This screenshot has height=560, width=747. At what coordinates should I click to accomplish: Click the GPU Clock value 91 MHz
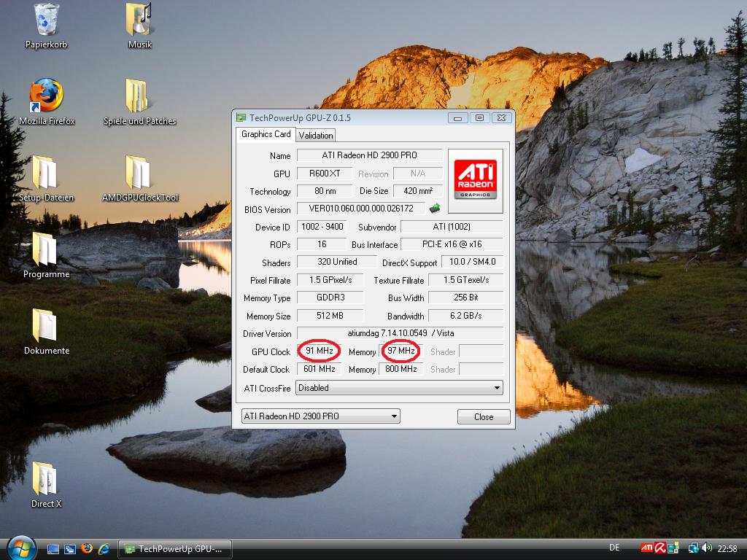(x=320, y=351)
